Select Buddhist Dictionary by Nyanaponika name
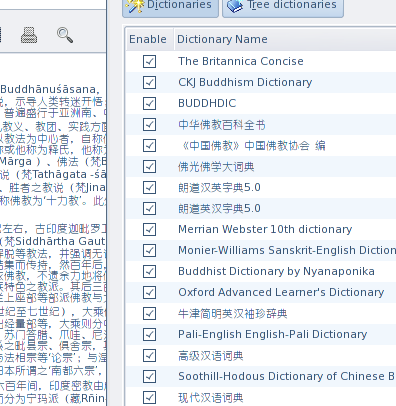Image resolution: width=396 pixels, height=406 pixels. point(276,272)
